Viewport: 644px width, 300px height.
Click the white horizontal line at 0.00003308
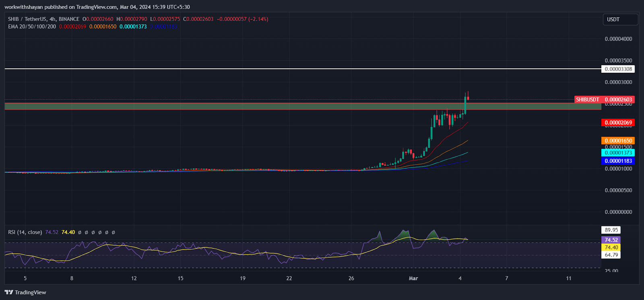point(303,69)
